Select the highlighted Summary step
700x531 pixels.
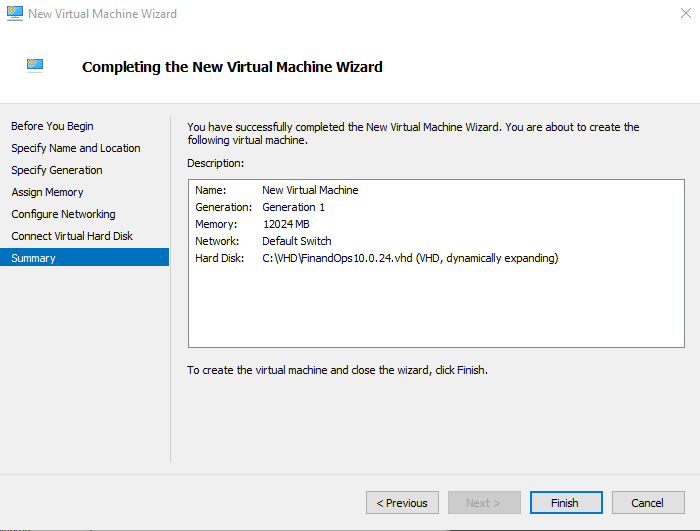pyautogui.click(x=34, y=258)
